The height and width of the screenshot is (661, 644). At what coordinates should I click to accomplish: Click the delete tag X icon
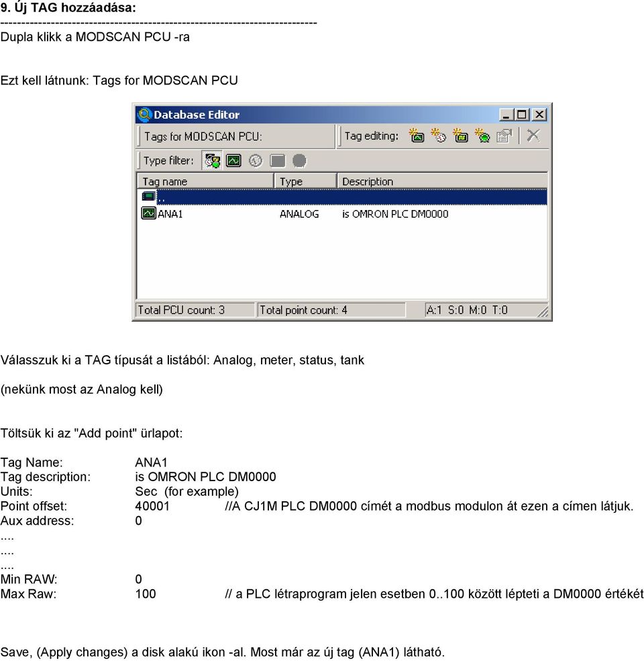533,136
